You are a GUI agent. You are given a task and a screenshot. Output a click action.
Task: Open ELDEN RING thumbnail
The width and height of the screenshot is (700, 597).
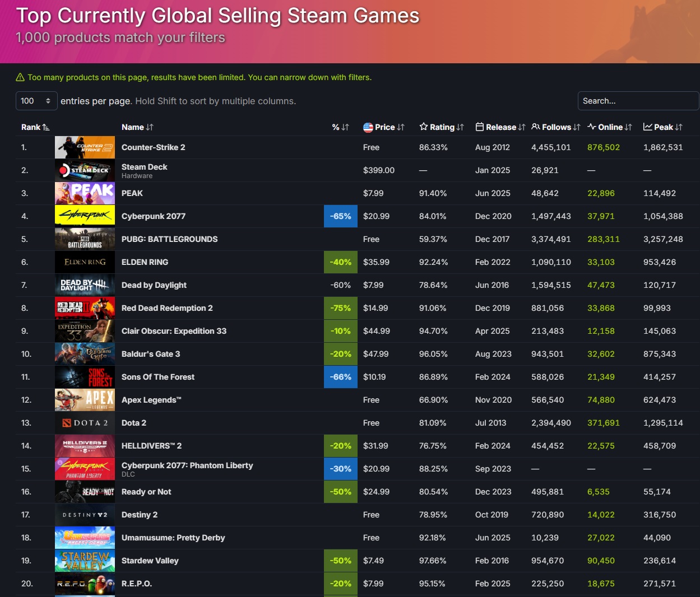pos(85,262)
